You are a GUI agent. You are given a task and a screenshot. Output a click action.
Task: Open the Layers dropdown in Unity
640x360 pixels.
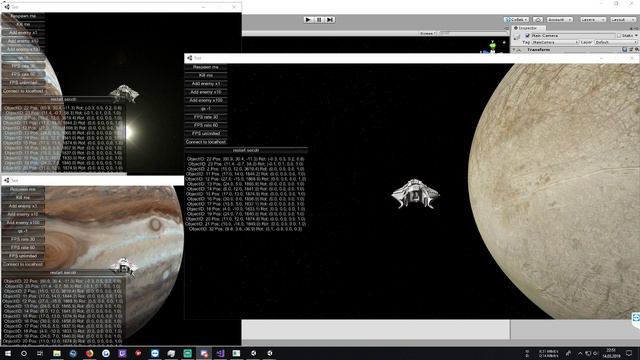pyautogui.click(x=592, y=20)
